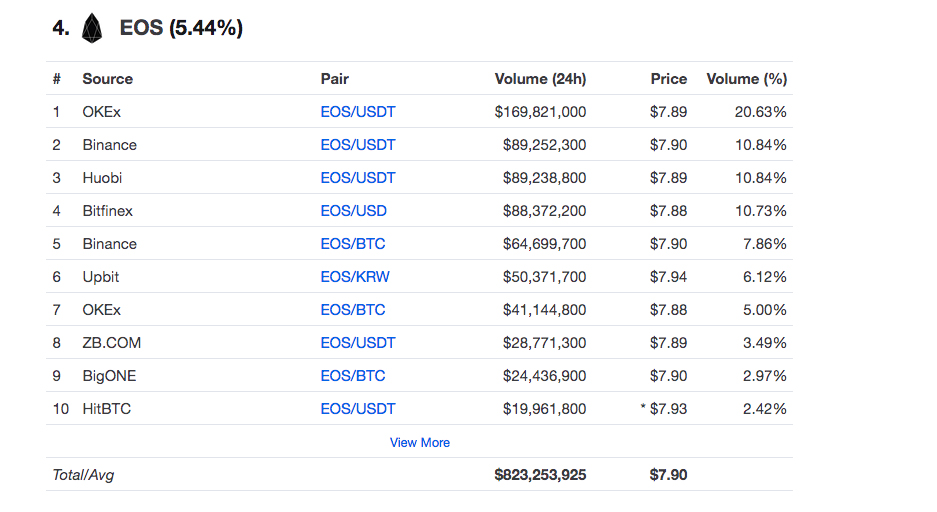Select the EOS (5.44%) heading text
The width and height of the screenshot is (937, 512).
181,28
